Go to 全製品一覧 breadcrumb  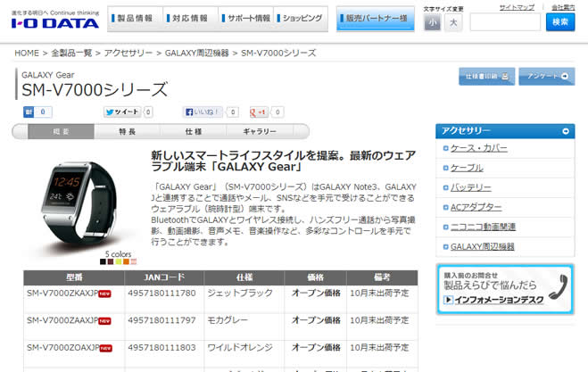[71, 54]
